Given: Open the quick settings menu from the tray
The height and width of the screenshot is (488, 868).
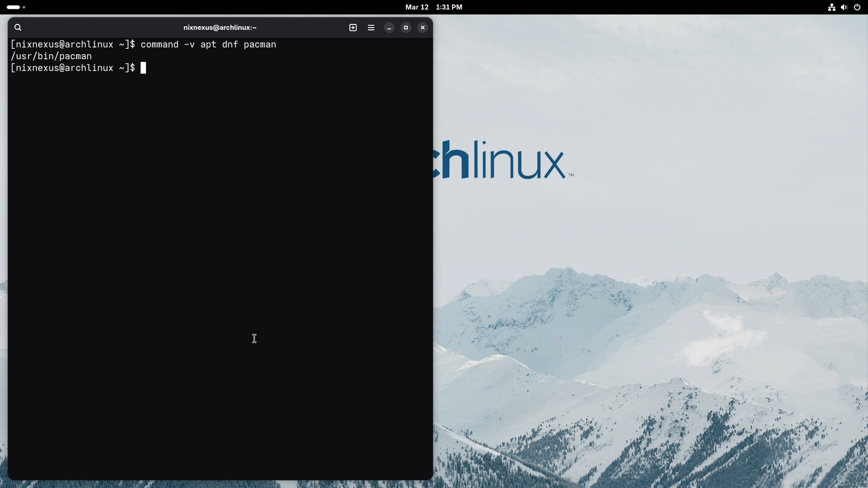Looking at the screenshot, I should (844, 7).
